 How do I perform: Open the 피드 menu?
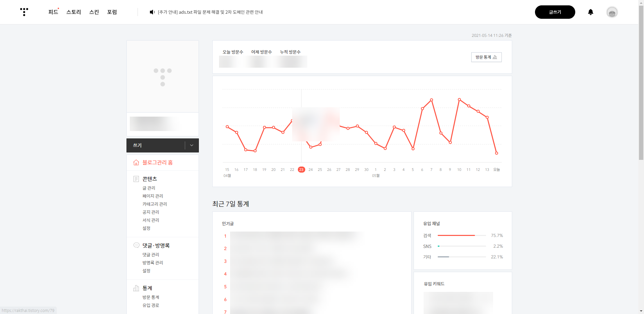coord(53,12)
